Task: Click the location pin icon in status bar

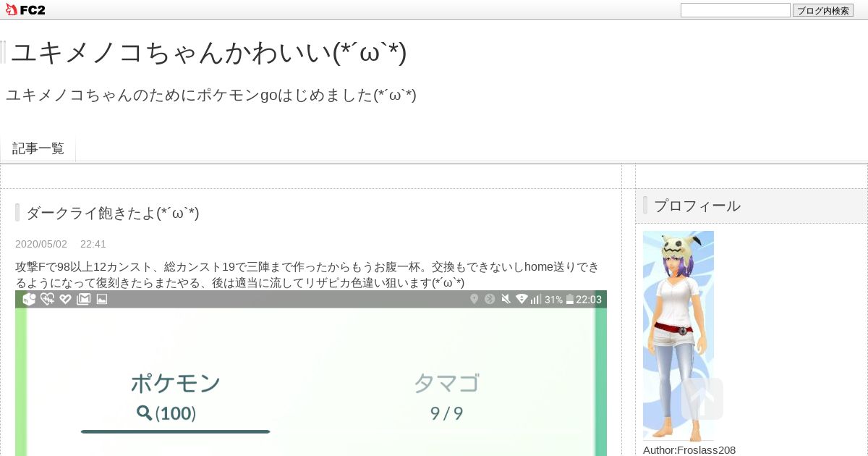Action: coord(474,299)
